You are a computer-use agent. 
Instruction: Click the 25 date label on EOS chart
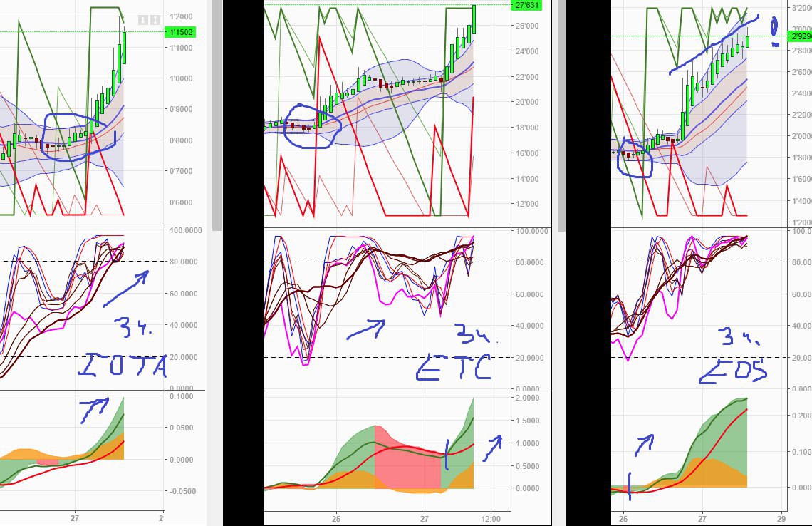(x=623, y=518)
